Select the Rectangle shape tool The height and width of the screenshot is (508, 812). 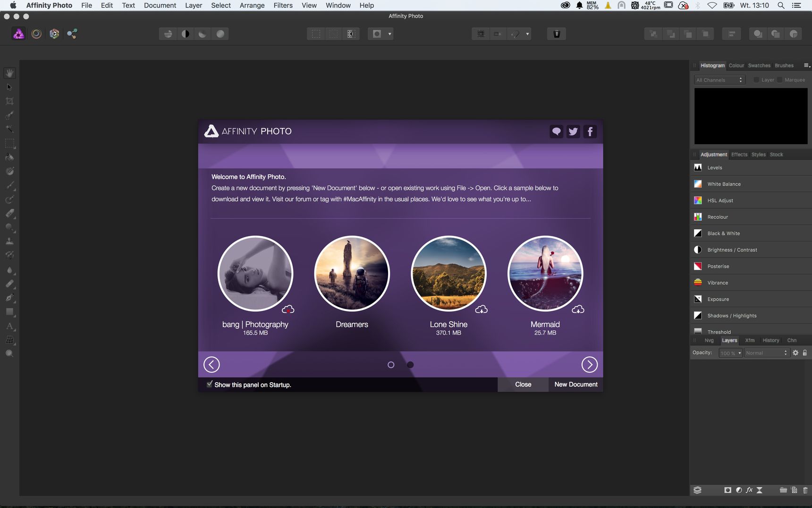pyautogui.click(x=9, y=312)
